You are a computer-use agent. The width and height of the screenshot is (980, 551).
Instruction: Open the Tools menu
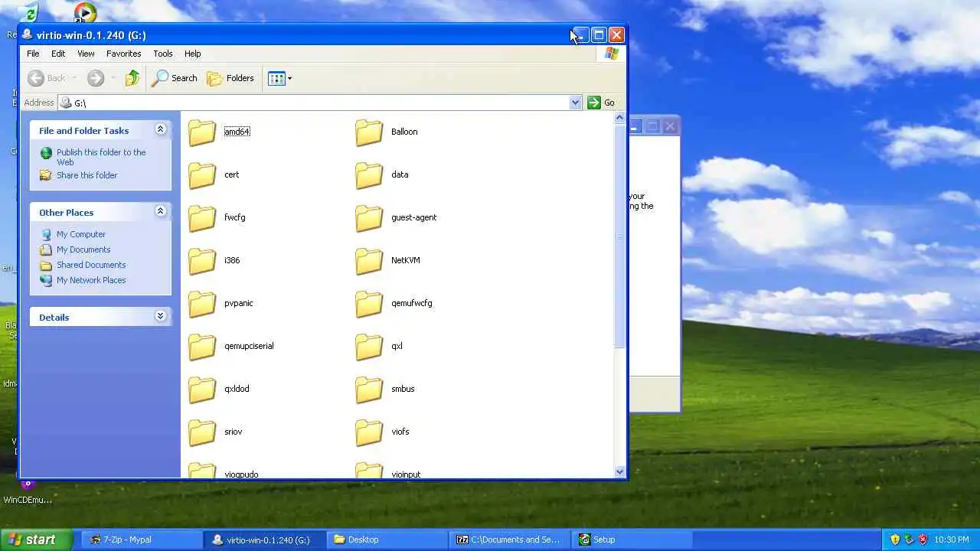(x=163, y=54)
